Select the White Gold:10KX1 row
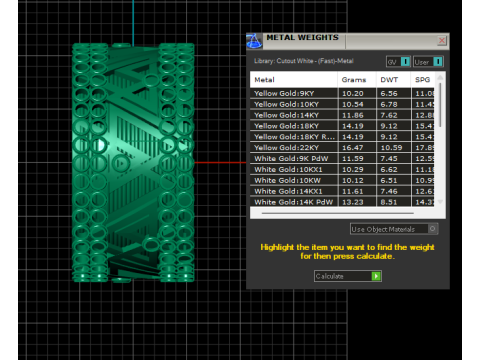Screen dimensions: 480x360 tap(342, 170)
